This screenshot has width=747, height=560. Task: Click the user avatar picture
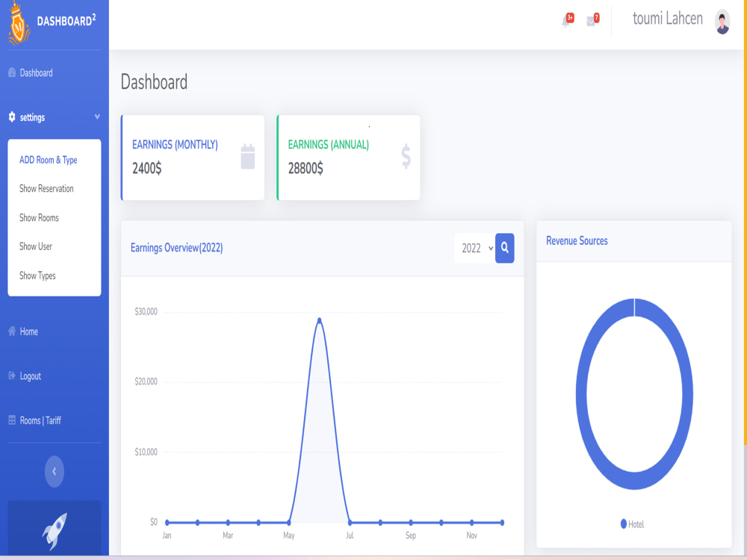click(x=722, y=22)
